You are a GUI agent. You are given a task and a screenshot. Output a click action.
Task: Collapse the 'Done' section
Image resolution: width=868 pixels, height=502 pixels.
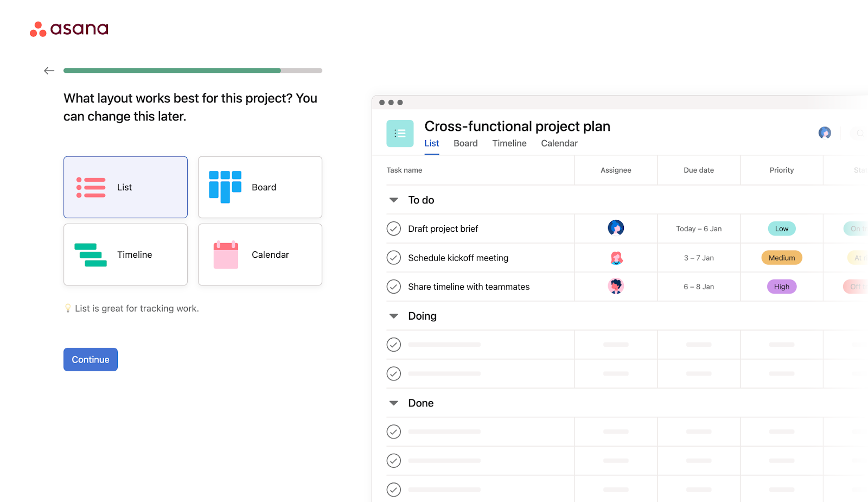click(x=393, y=402)
